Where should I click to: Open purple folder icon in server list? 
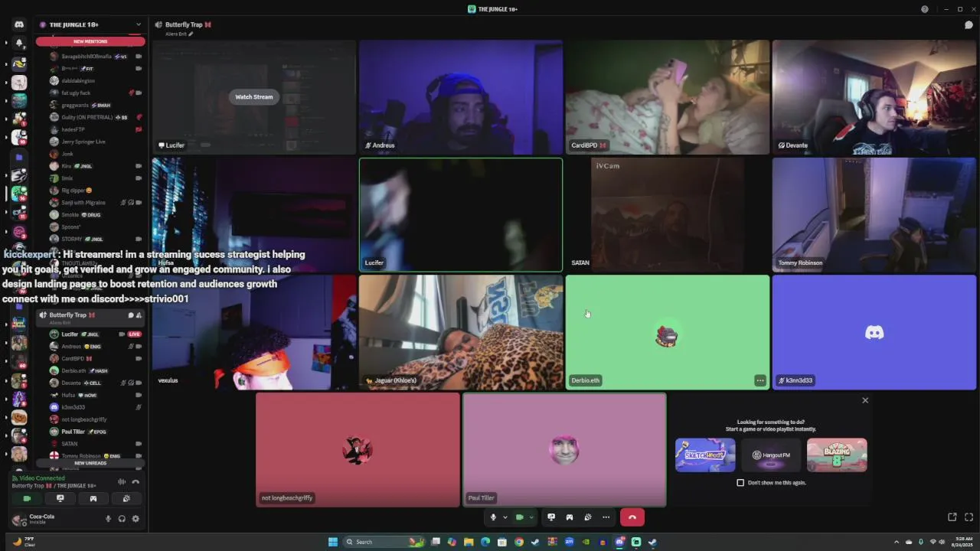click(x=19, y=157)
